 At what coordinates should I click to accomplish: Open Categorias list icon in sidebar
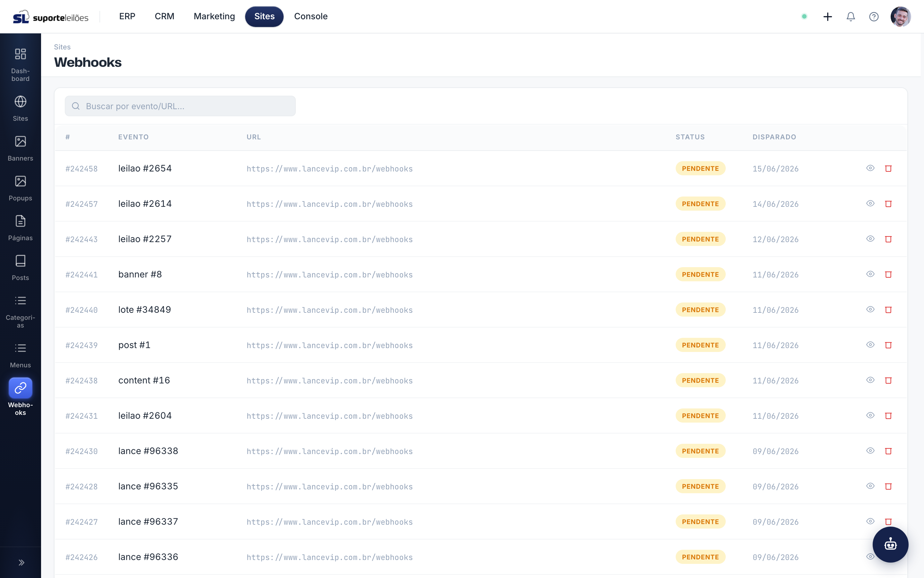pos(20,301)
